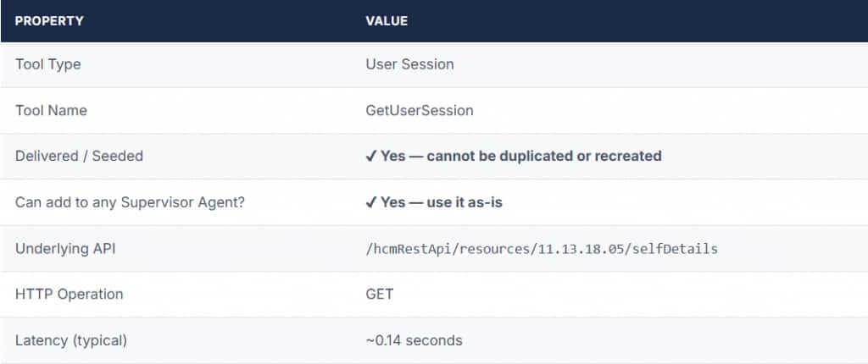Viewport: 868px width, 364px height.
Task: Click the PROPERTY column header
Action: pyautogui.click(x=49, y=20)
